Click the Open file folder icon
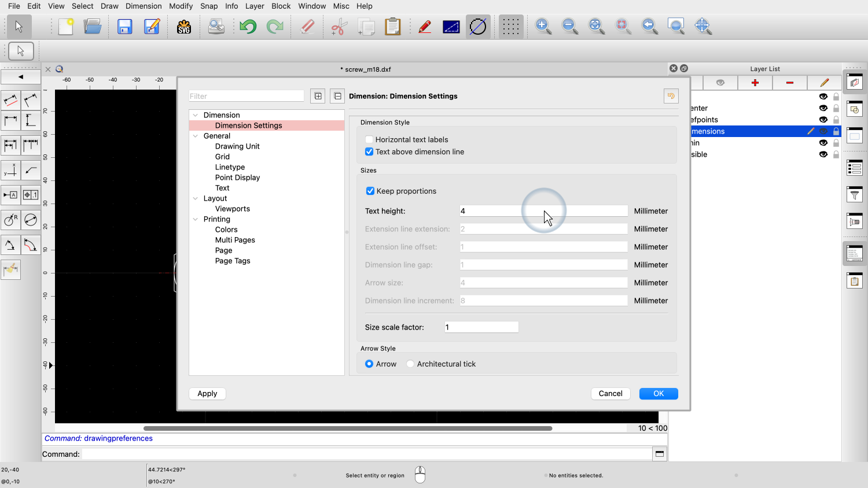The width and height of the screenshot is (868, 488). [93, 27]
